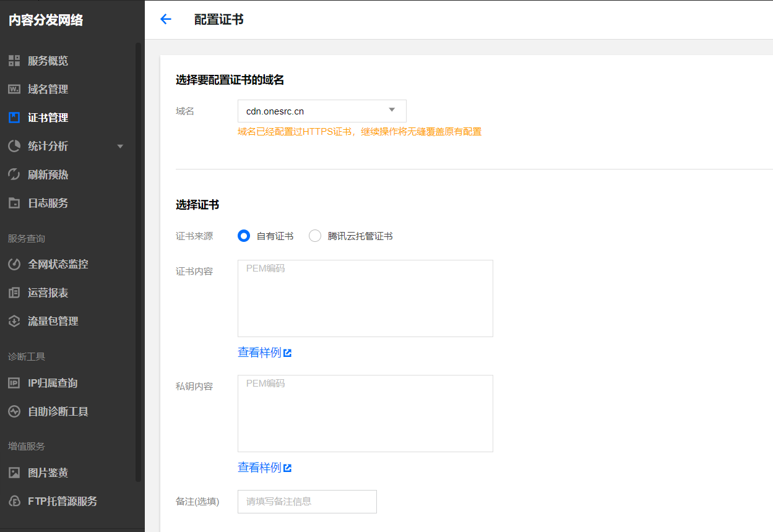
Task: Select the FTP托管源服务 icon in sidebar
Action: [14, 501]
